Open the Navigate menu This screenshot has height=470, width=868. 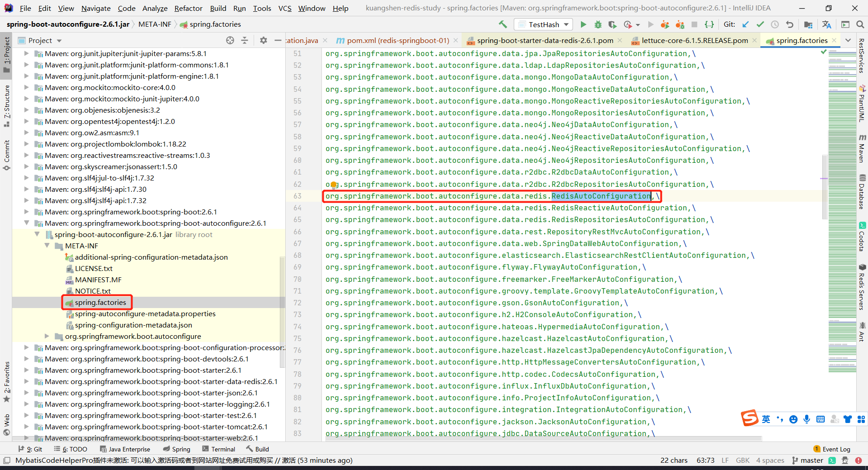click(96, 8)
